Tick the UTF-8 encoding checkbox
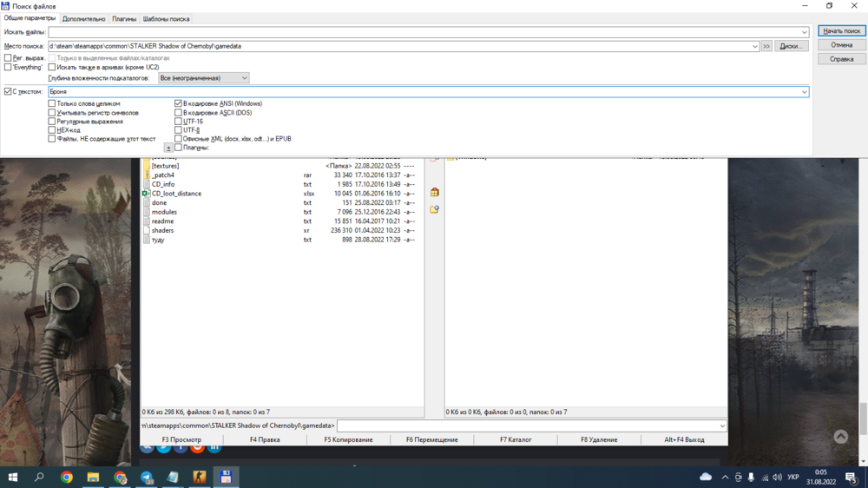Image resolution: width=868 pixels, height=488 pixels. tap(178, 130)
